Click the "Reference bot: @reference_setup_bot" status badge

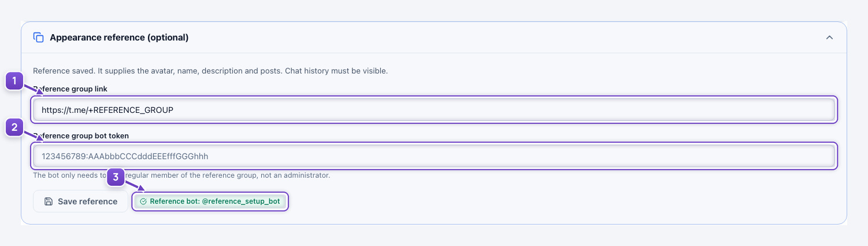click(210, 201)
